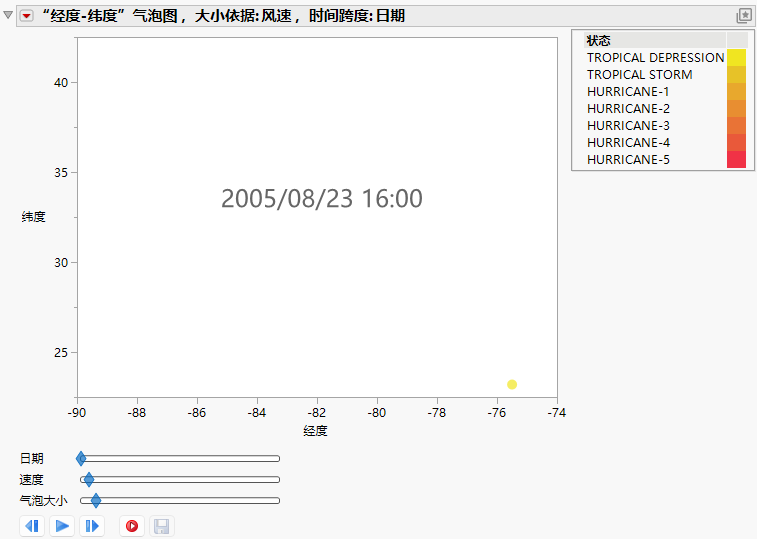This screenshot has width=757, height=539.
Task: Click the HURRICANE-3 legend label
Action: pyautogui.click(x=628, y=126)
